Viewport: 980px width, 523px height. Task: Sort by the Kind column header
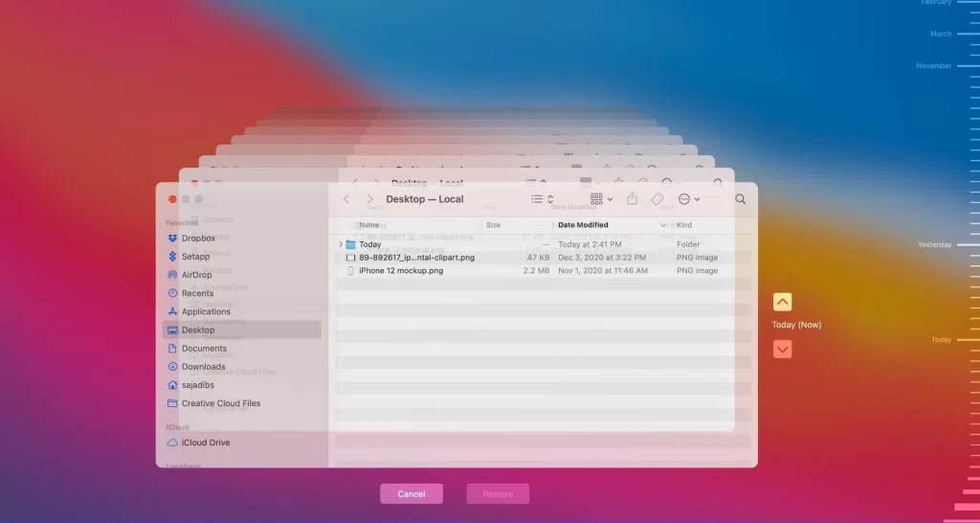[x=683, y=224]
